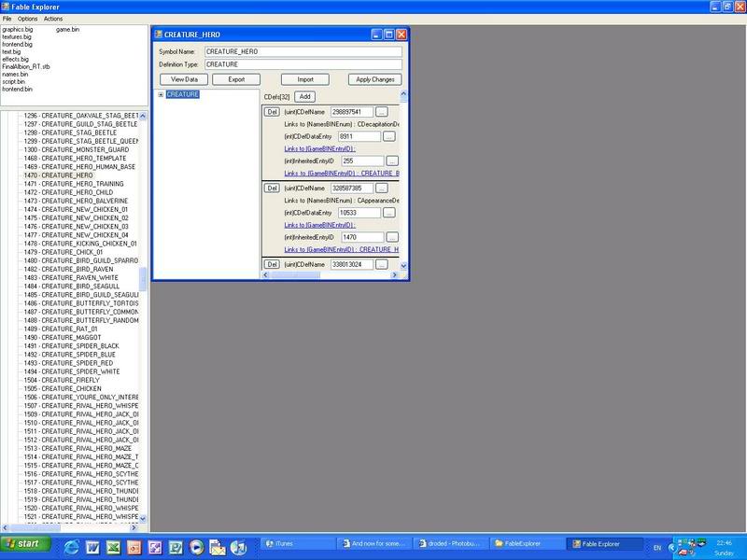This screenshot has height=560, width=747.
Task: Launch Windows Media Player quick launch icon
Action: 195,546
